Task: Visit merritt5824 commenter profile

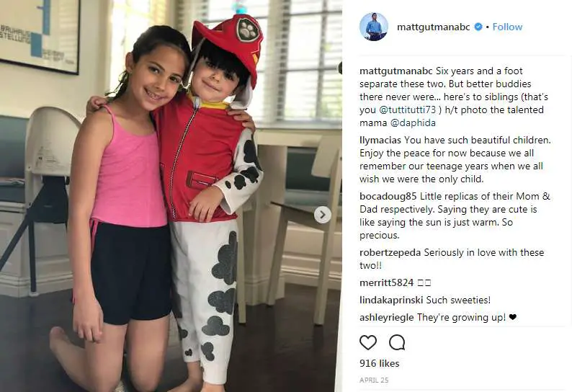Action: (386, 282)
